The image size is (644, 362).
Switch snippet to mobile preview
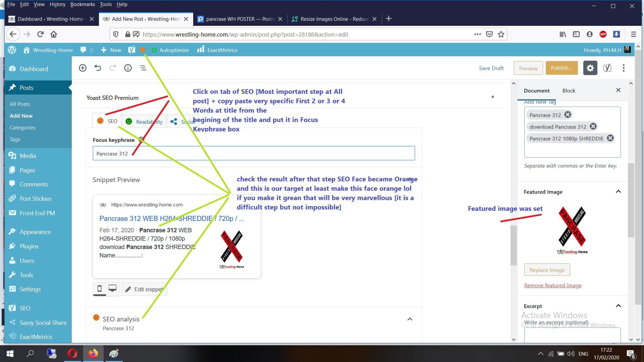coord(100,289)
